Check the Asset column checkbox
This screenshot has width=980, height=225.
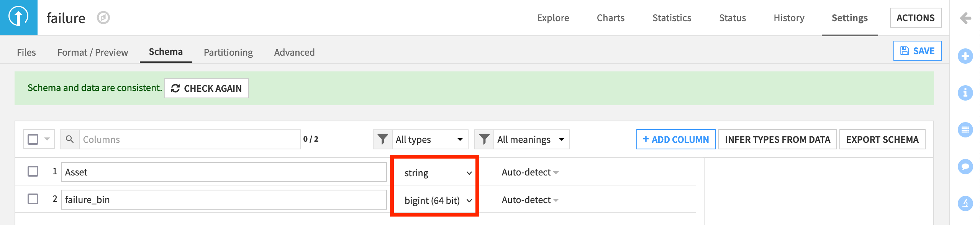click(x=33, y=171)
